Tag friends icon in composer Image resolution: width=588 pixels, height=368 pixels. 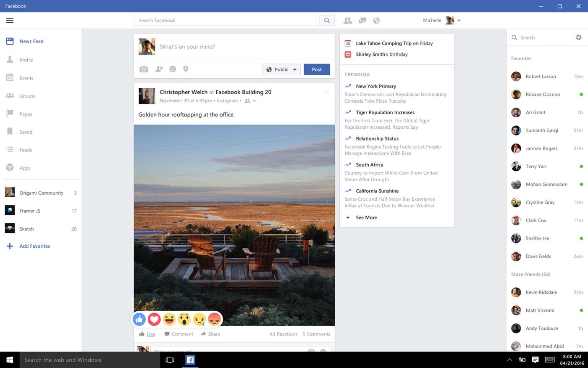pos(159,69)
